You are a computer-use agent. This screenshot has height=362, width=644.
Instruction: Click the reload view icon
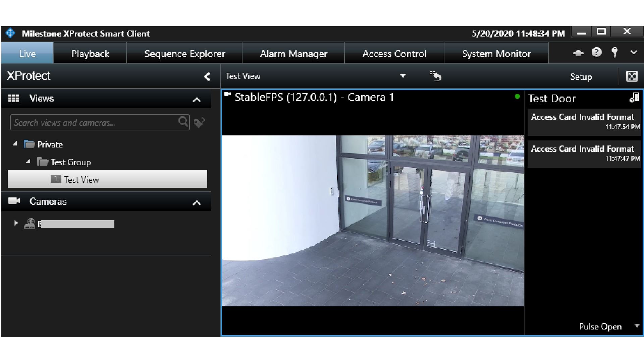coord(436,76)
